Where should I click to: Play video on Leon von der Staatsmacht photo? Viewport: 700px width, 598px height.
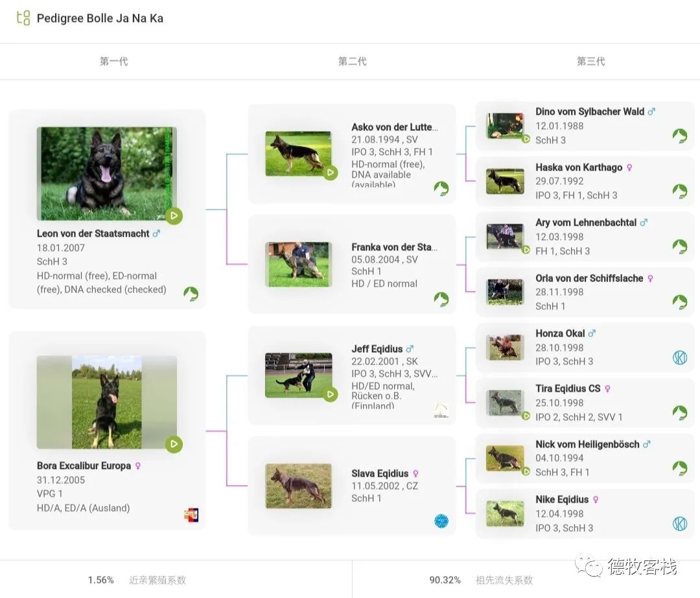(174, 216)
